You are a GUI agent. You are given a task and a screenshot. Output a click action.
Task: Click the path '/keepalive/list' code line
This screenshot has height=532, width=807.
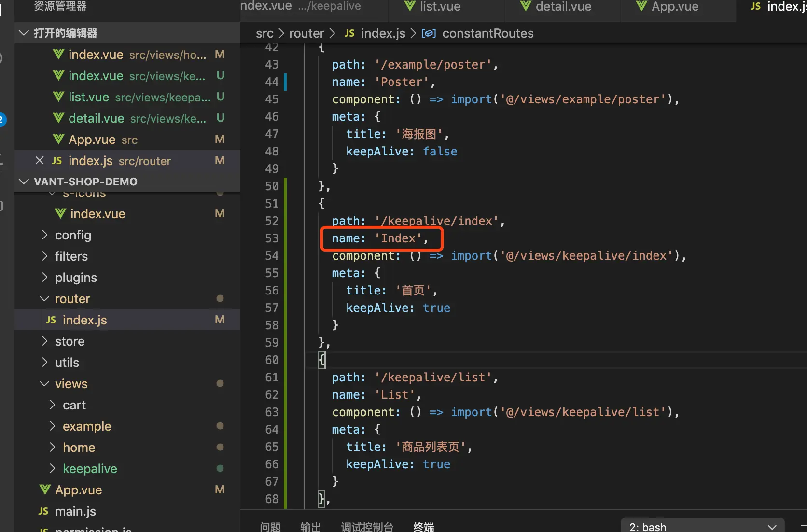[415, 377]
